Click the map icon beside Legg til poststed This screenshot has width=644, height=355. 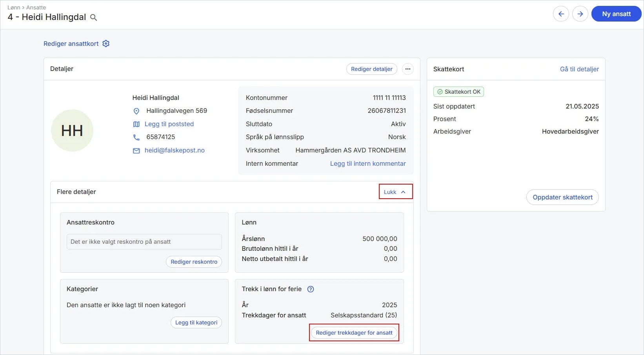pos(136,124)
